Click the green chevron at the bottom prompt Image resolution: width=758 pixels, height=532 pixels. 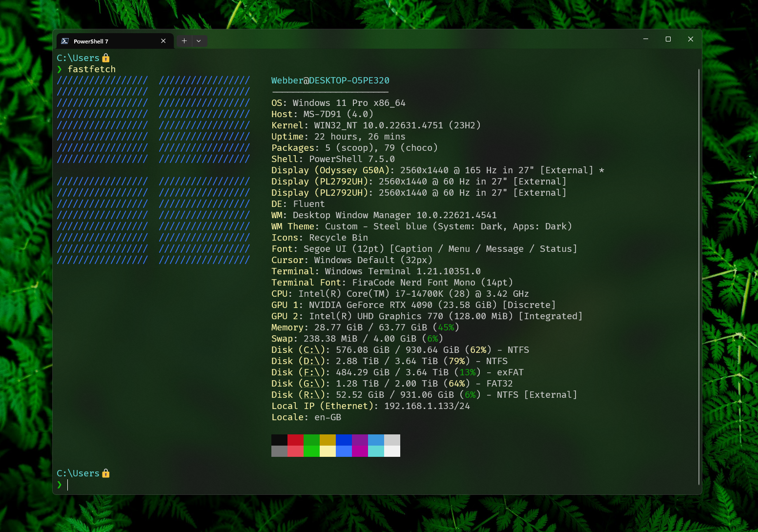(60, 485)
